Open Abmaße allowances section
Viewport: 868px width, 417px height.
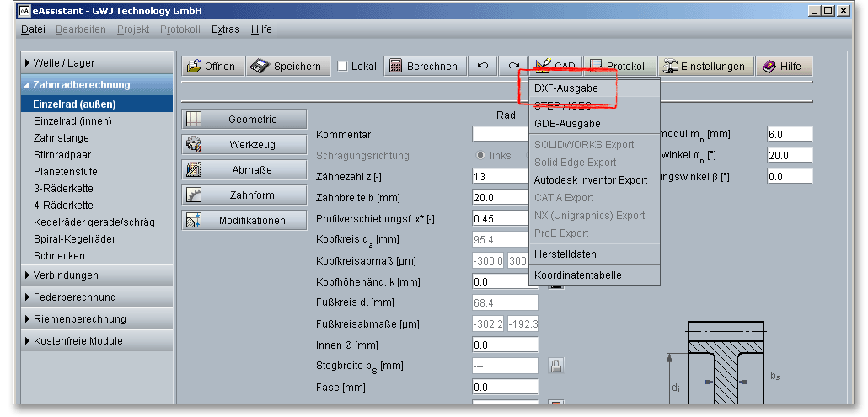pyautogui.click(x=244, y=170)
